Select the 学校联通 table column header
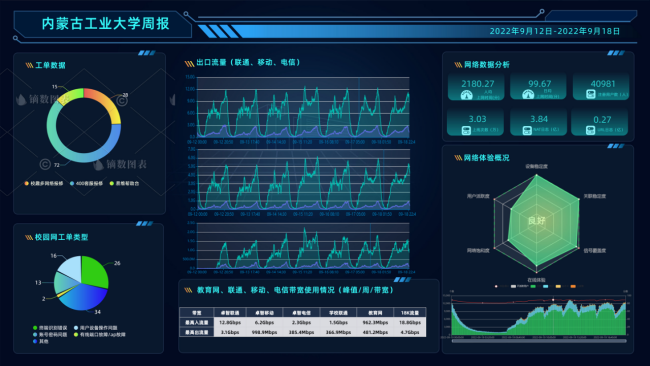 click(x=338, y=313)
